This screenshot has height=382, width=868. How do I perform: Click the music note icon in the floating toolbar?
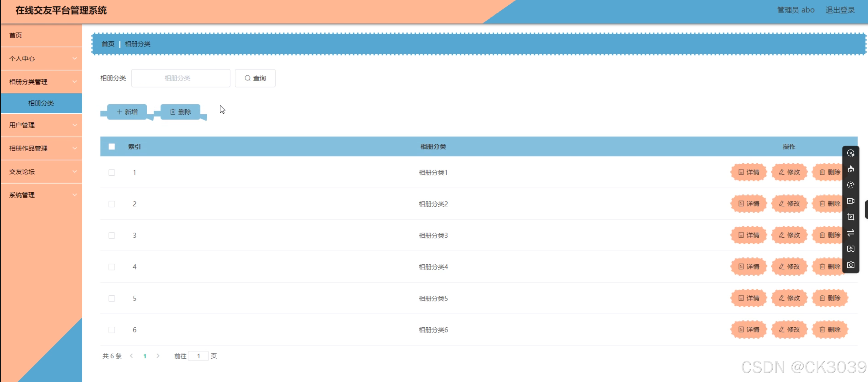[x=850, y=185]
